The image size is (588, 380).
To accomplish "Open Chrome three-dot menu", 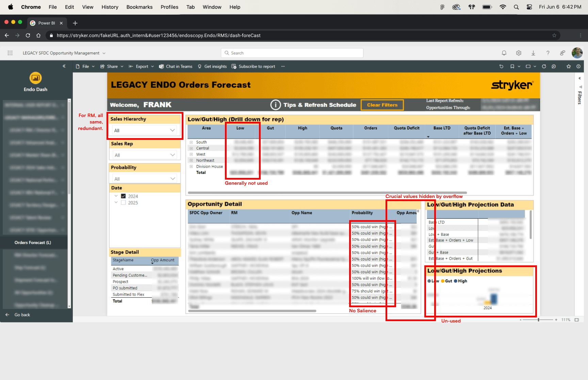I will [x=581, y=35].
